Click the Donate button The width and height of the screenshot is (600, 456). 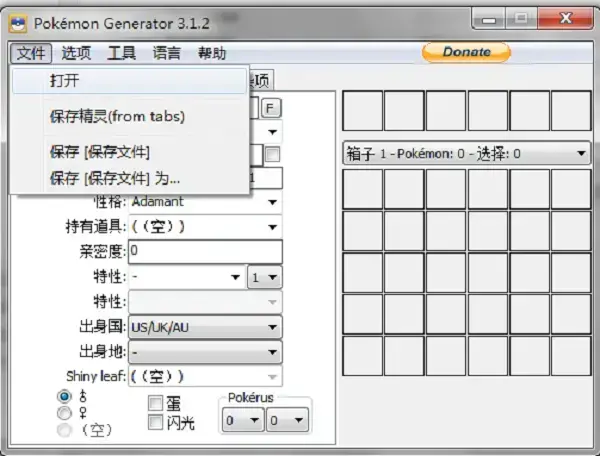pos(466,52)
